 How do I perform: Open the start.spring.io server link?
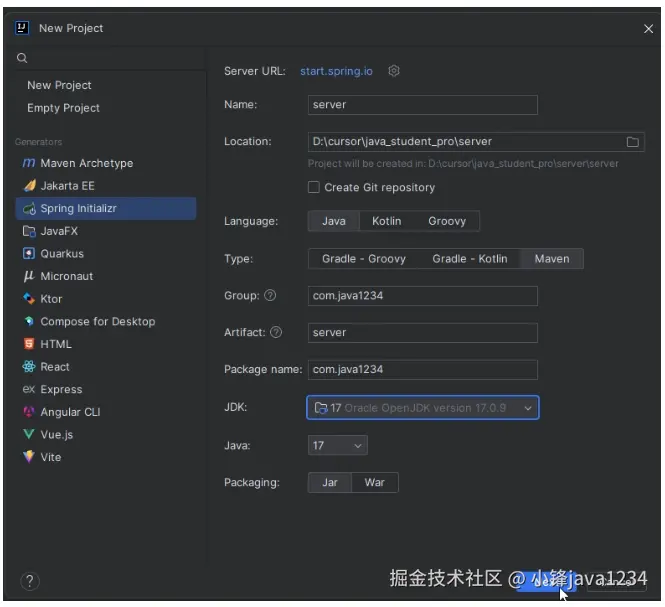pos(336,71)
